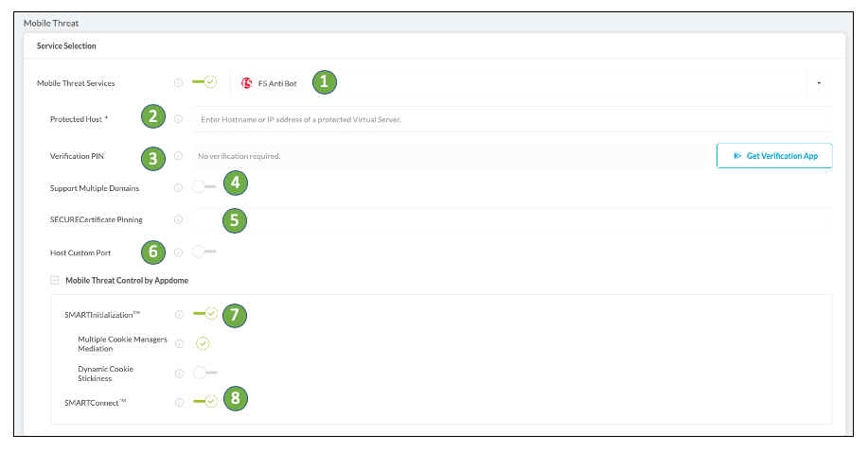Disable the Mobile Threat Services toggle
Screen dimensions: 868x452
[204, 82]
